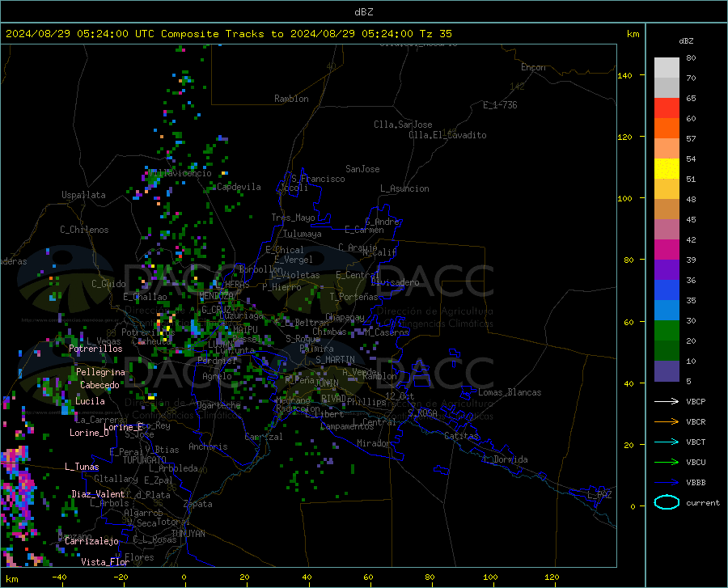Viewport: 728px width, 588px height.
Task: Click the Lucila map label
Action: tap(90, 401)
